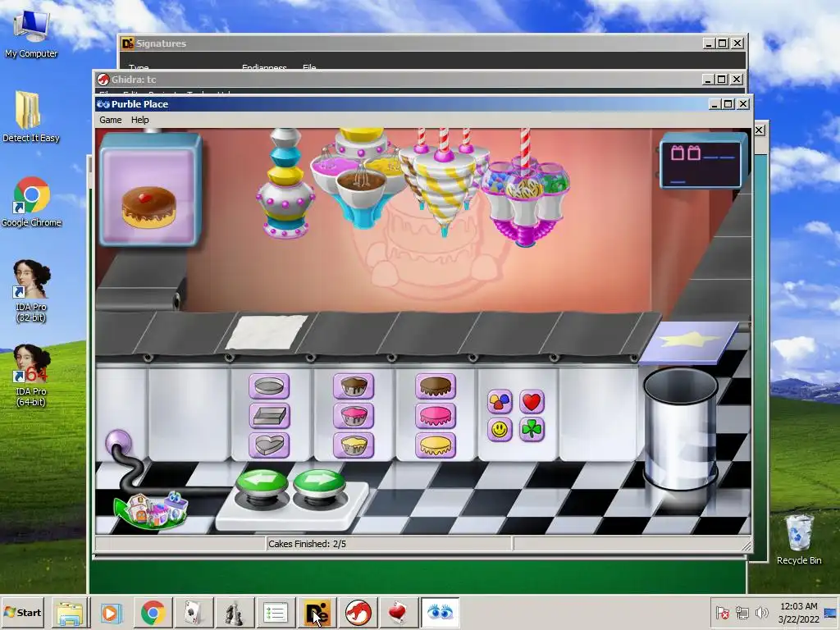
Task: Click the action center flag tray icon
Action: [x=722, y=612]
